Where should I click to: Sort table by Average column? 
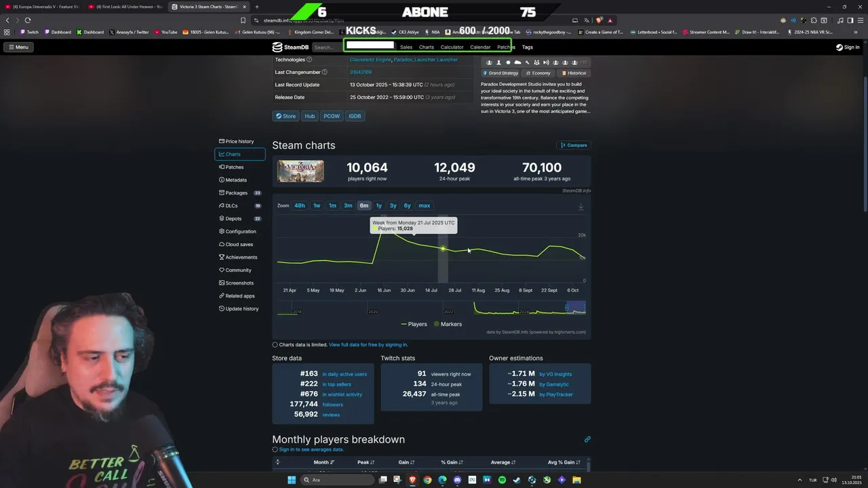coord(503,462)
